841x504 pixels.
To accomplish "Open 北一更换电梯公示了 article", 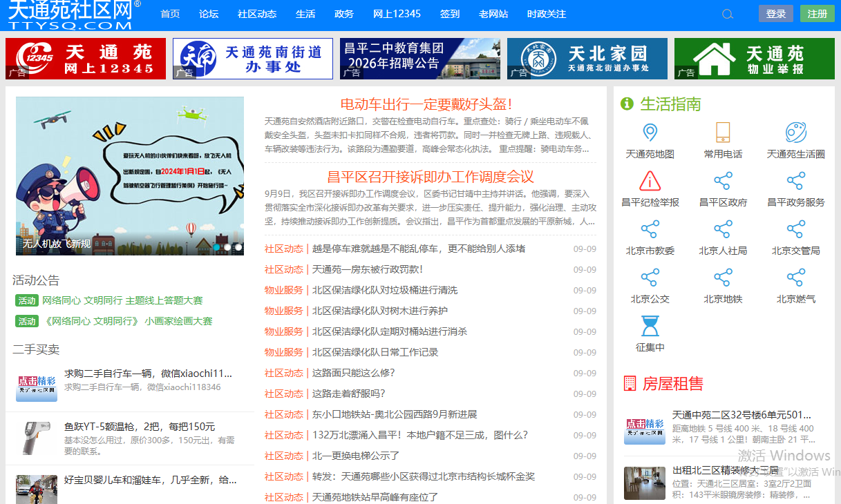I will click(356, 456).
